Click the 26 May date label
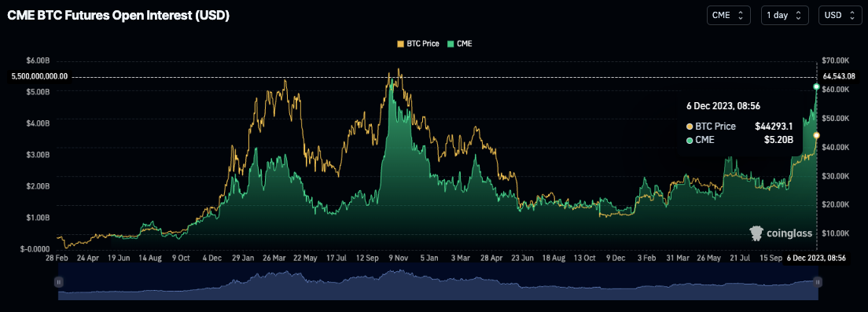 click(709, 258)
